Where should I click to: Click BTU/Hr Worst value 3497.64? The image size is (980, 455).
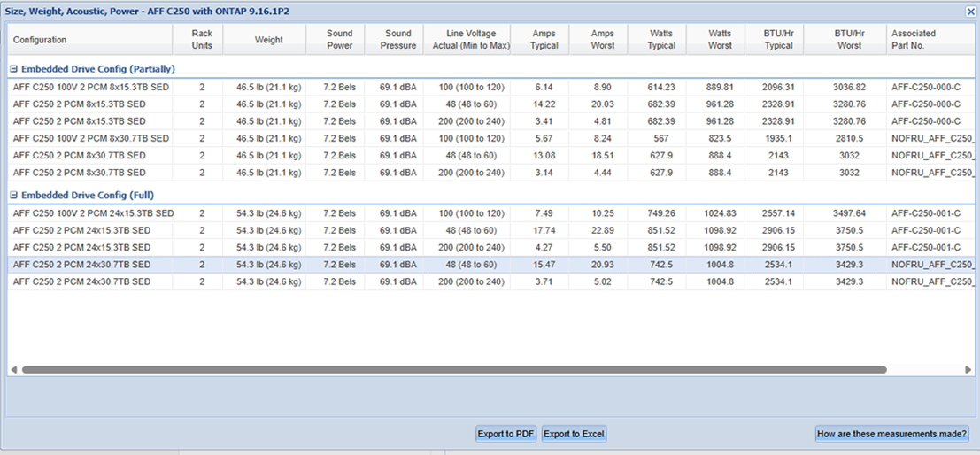(849, 213)
